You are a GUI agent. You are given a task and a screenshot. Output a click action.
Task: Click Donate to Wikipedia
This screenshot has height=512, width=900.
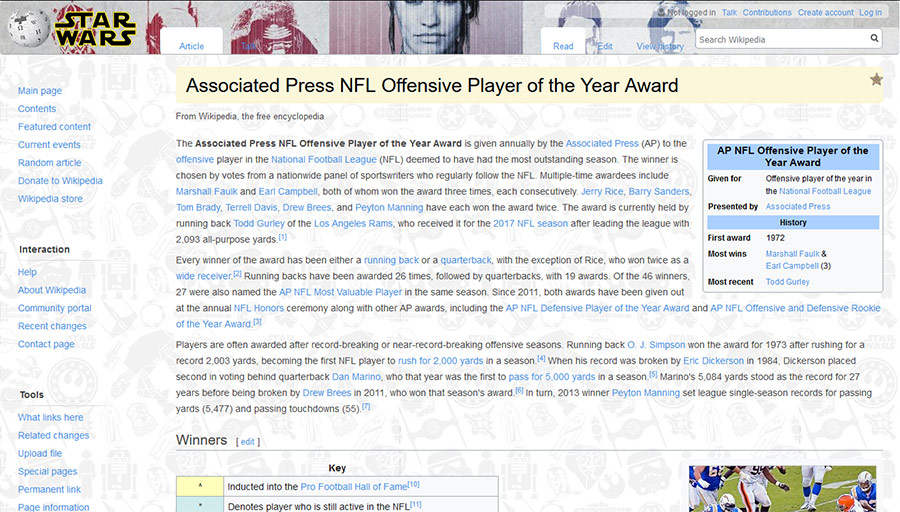click(60, 181)
